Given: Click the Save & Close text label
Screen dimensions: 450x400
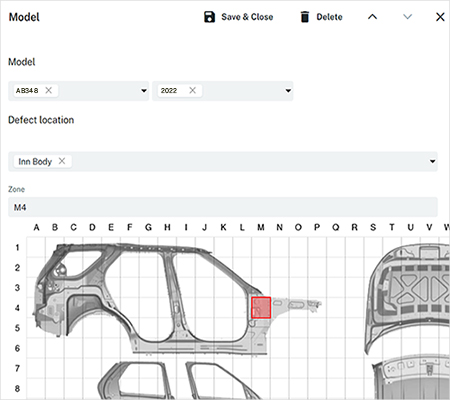Looking at the screenshot, I should 247,17.
